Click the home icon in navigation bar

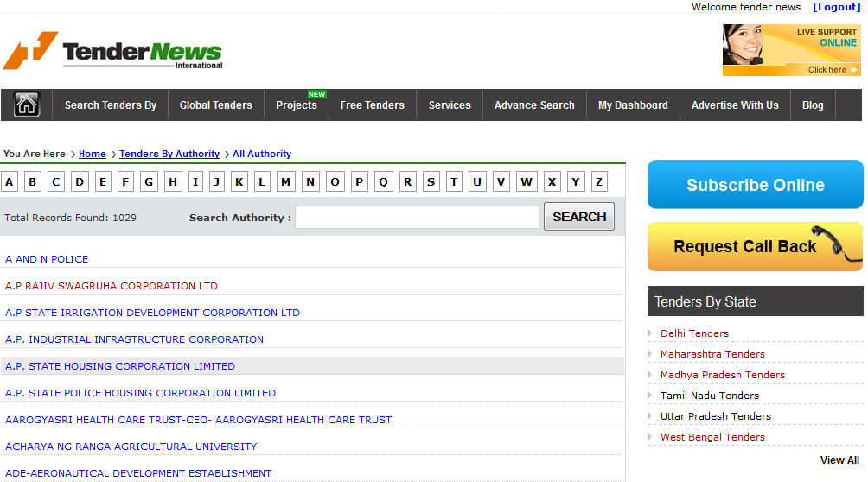[27, 104]
